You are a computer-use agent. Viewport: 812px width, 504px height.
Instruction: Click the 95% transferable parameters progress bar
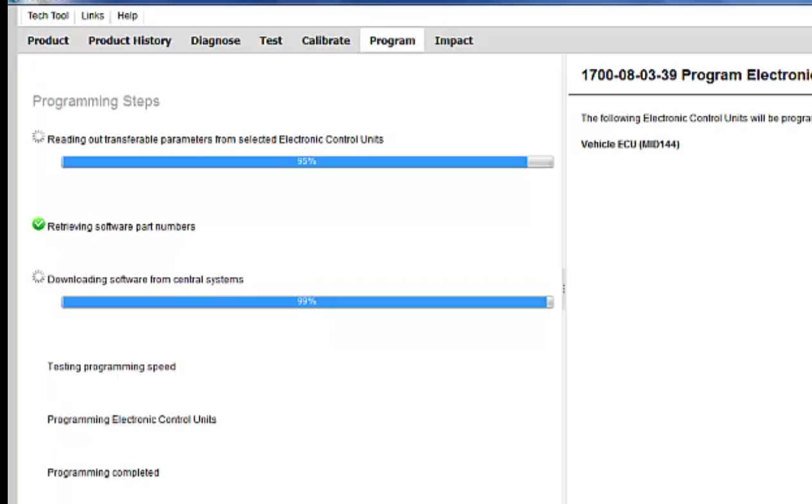[307, 161]
